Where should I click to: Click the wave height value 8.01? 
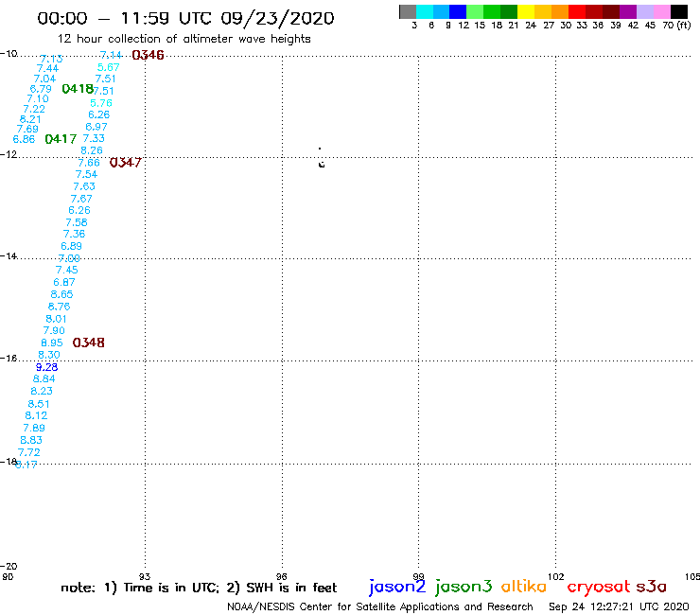coord(56,319)
